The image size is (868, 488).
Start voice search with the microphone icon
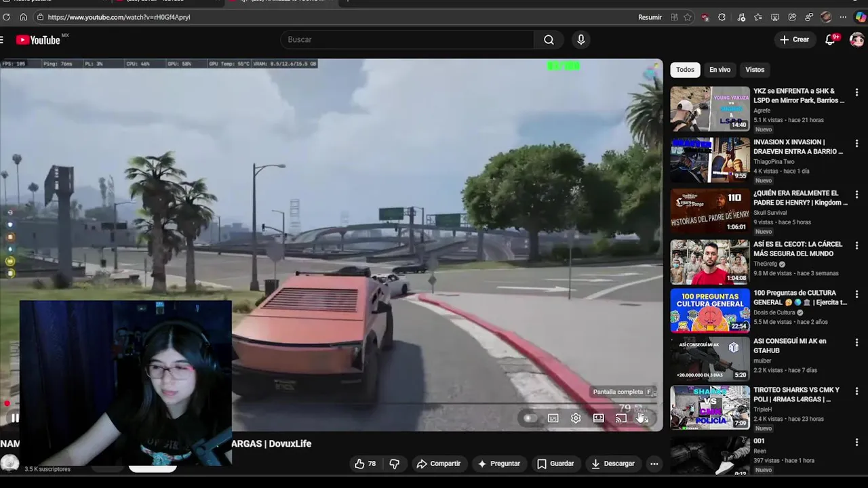pyautogui.click(x=580, y=39)
